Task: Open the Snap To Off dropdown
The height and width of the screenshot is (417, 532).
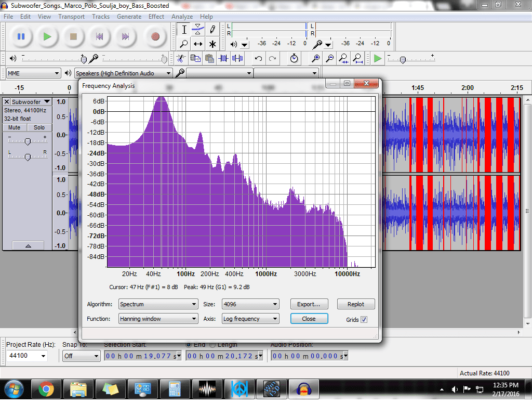Action: pyautogui.click(x=81, y=356)
